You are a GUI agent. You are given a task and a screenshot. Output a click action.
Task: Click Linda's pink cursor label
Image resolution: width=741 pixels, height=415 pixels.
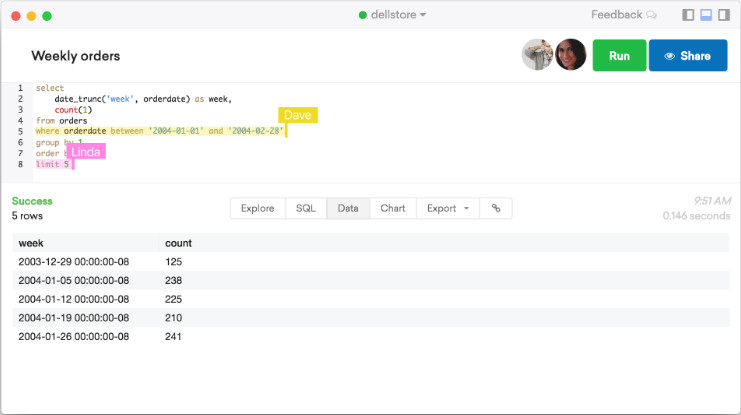(86, 152)
